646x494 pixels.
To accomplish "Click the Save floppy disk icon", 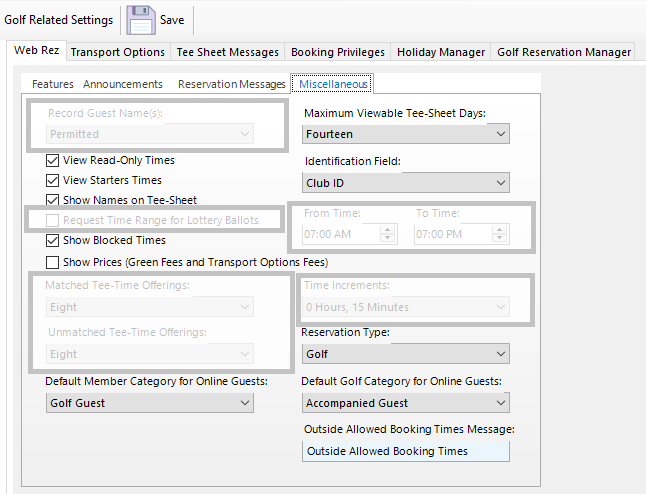I will 141,20.
